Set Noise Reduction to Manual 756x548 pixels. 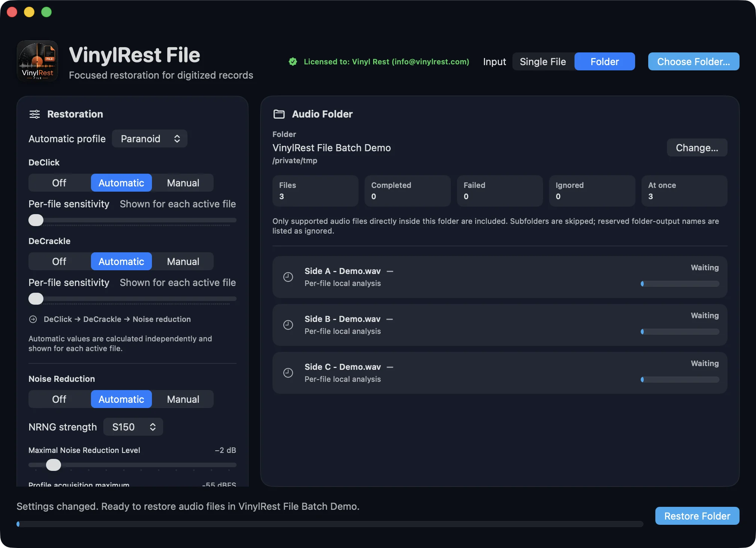point(183,399)
